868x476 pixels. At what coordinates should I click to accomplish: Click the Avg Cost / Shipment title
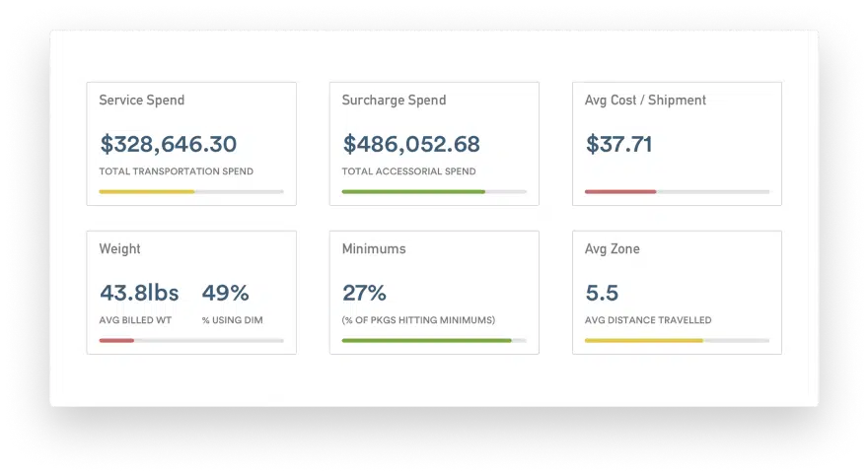[x=645, y=101]
